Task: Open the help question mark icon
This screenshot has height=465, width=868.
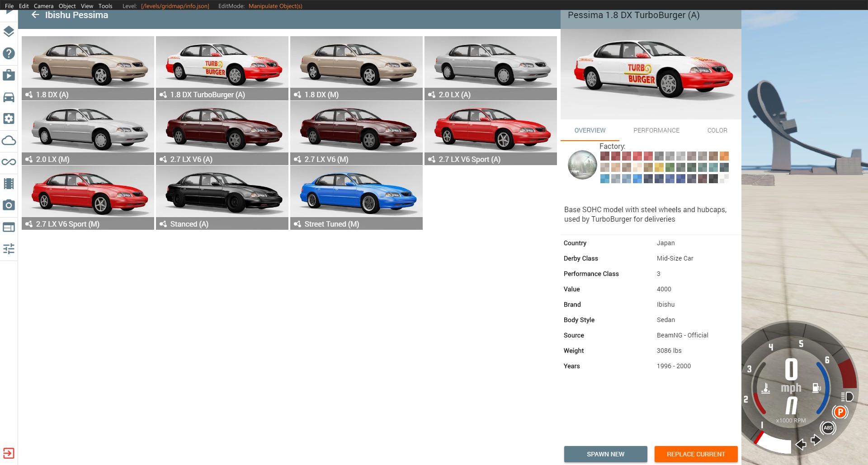Action: point(9,53)
